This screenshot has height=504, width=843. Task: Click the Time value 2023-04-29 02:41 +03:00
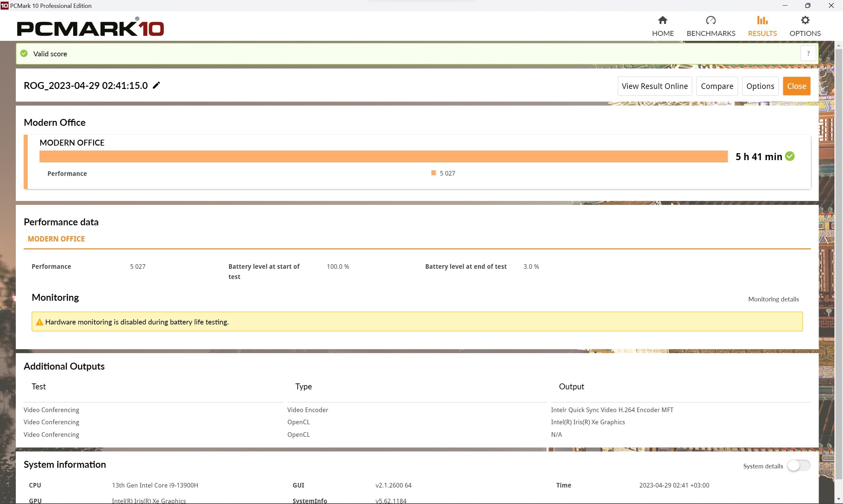point(674,485)
